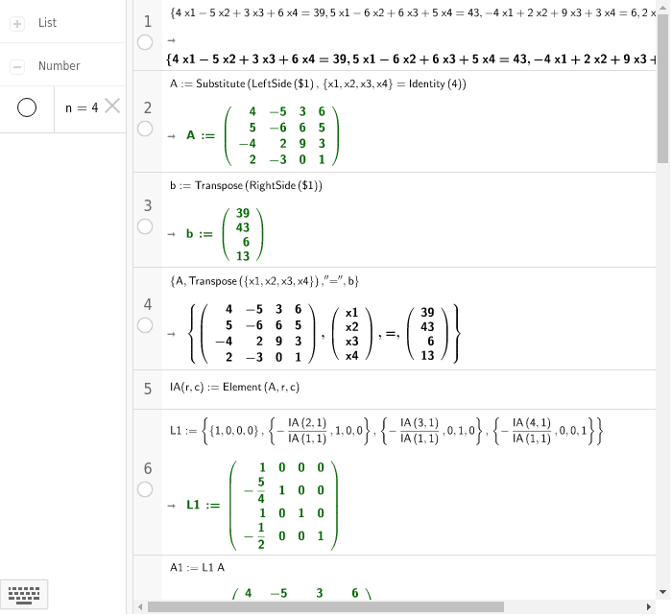This screenshot has width=672, height=616.
Task: Click the horizontal scrollbar left arrow
Action: point(140,607)
